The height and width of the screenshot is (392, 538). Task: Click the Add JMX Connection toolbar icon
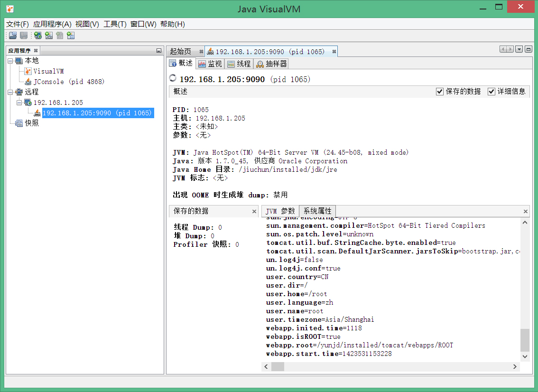[48, 36]
